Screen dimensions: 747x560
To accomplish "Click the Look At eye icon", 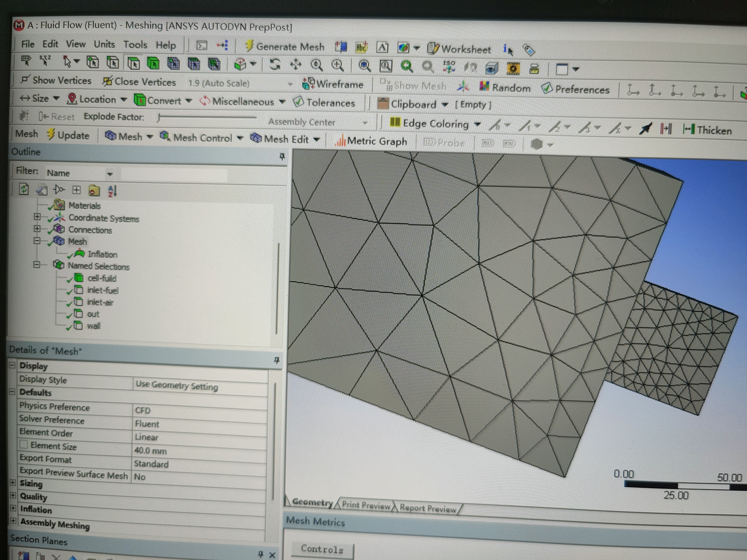I will point(491,69).
